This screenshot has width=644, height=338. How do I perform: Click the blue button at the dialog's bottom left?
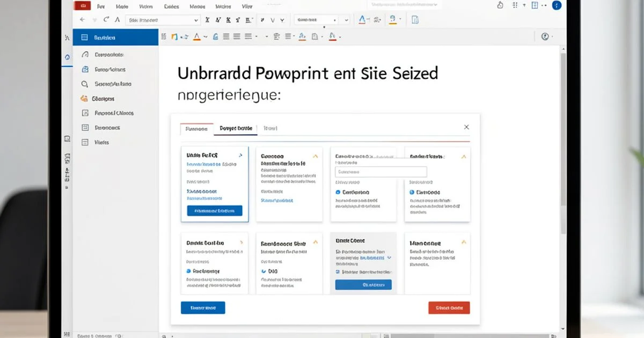(x=203, y=308)
